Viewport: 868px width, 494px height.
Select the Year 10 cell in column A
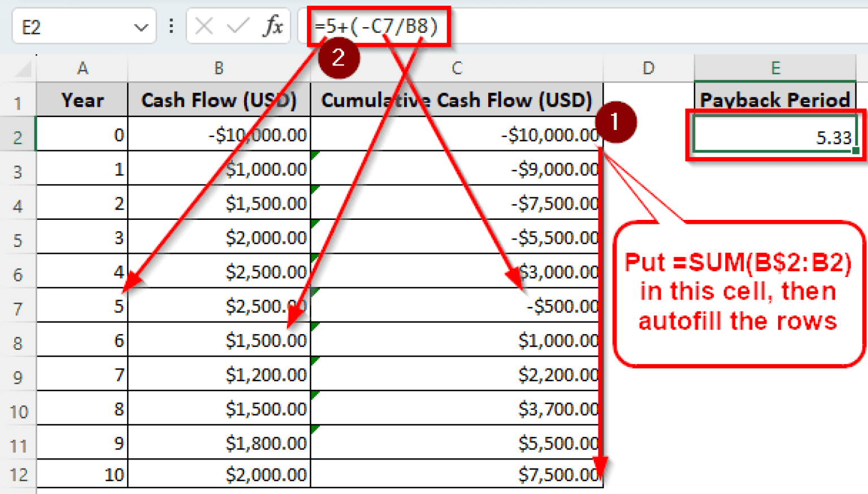click(x=83, y=475)
